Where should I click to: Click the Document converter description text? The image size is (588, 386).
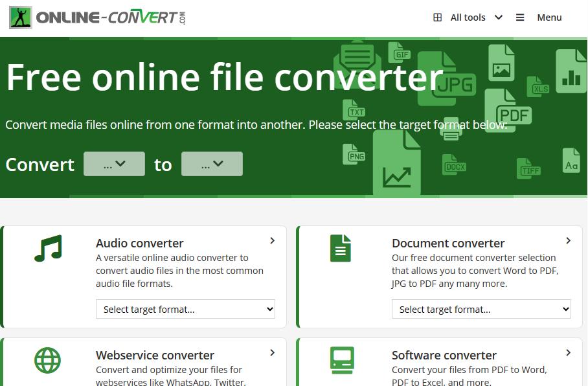pos(475,271)
